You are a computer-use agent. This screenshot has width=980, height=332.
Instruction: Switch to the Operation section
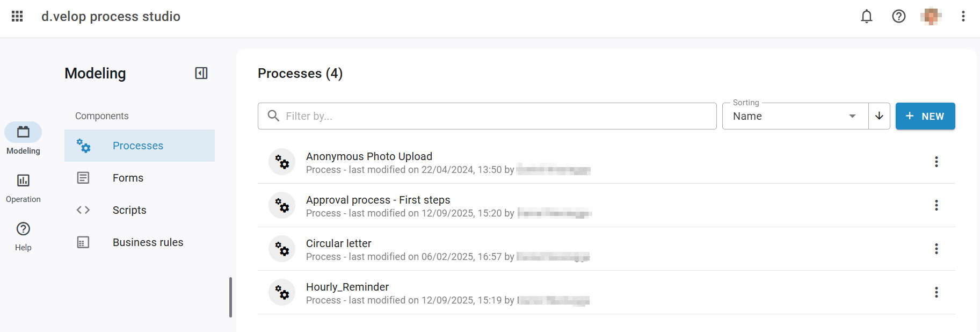pyautogui.click(x=23, y=187)
